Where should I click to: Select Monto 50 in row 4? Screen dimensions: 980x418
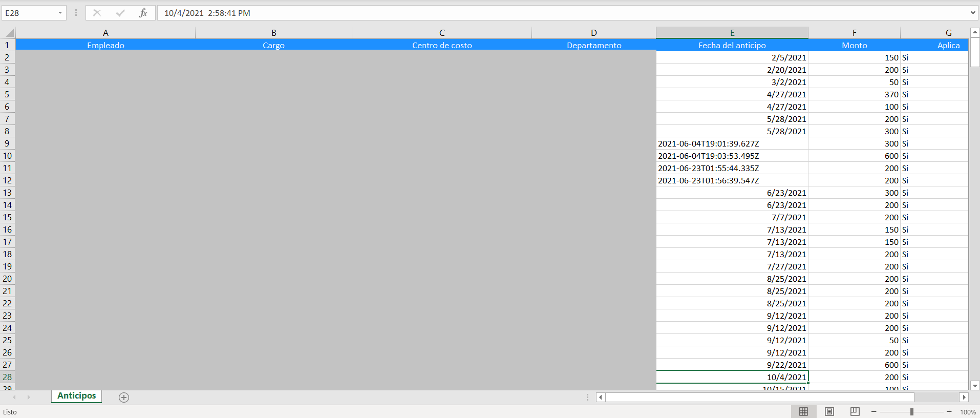854,82
